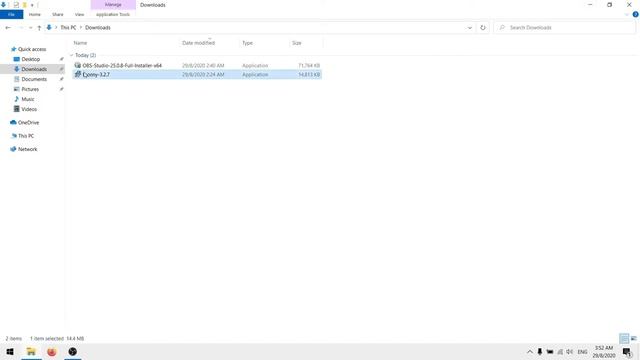Click the New Folder quick access icon
This screenshot has width=640, height=360.
point(24,5)
